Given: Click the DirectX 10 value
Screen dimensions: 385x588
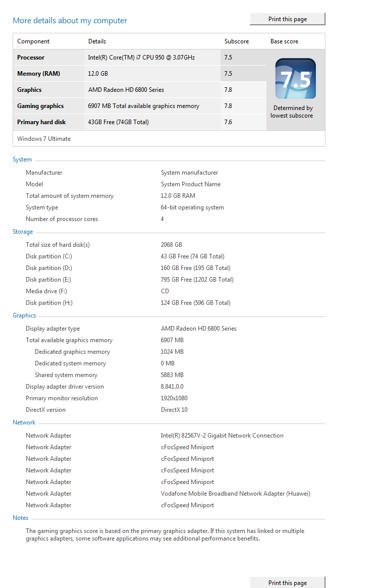Looking at the screenshot, I should point(174,410).
